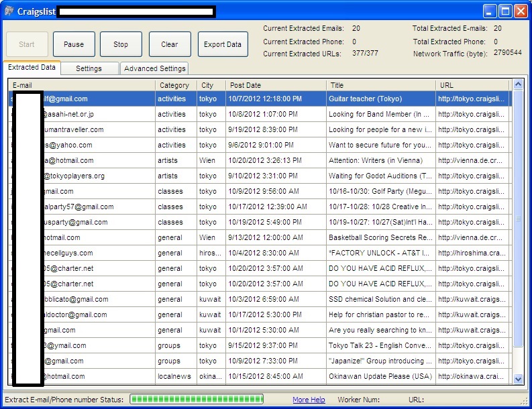Select the row titled Guitar teacher (Tokyo)
Image resolution: width=532 pixels, height=409 pixels.
(259, 99)
